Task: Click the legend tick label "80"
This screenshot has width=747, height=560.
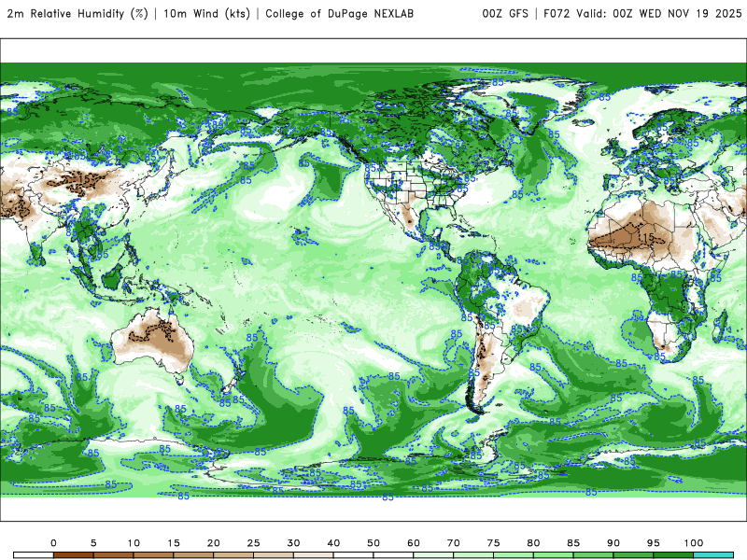Action: pos(533,543)
